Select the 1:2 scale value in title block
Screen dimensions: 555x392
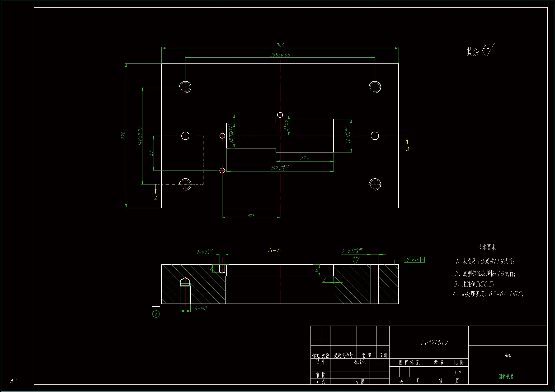458,374
